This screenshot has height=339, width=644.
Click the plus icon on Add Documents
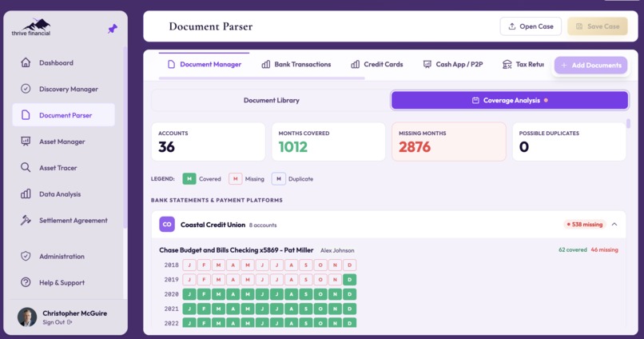tap(564, 66)
